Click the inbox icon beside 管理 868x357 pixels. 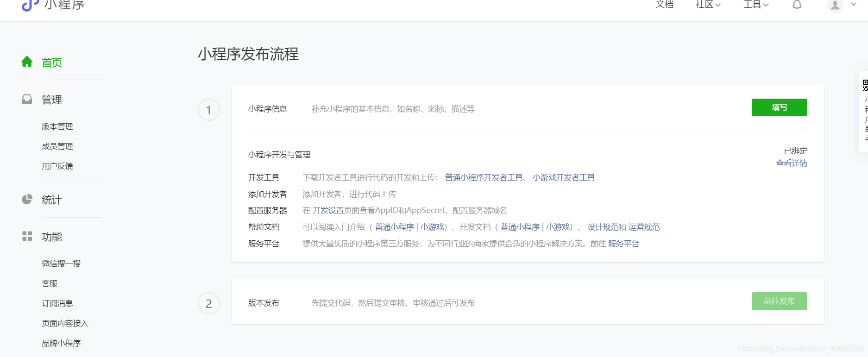27,99
